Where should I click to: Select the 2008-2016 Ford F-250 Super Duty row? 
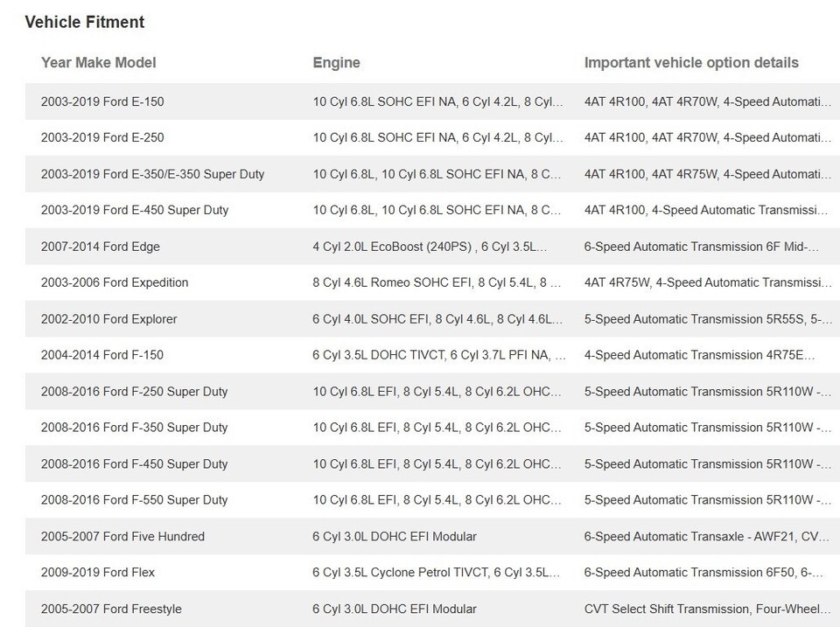[134, 392]
